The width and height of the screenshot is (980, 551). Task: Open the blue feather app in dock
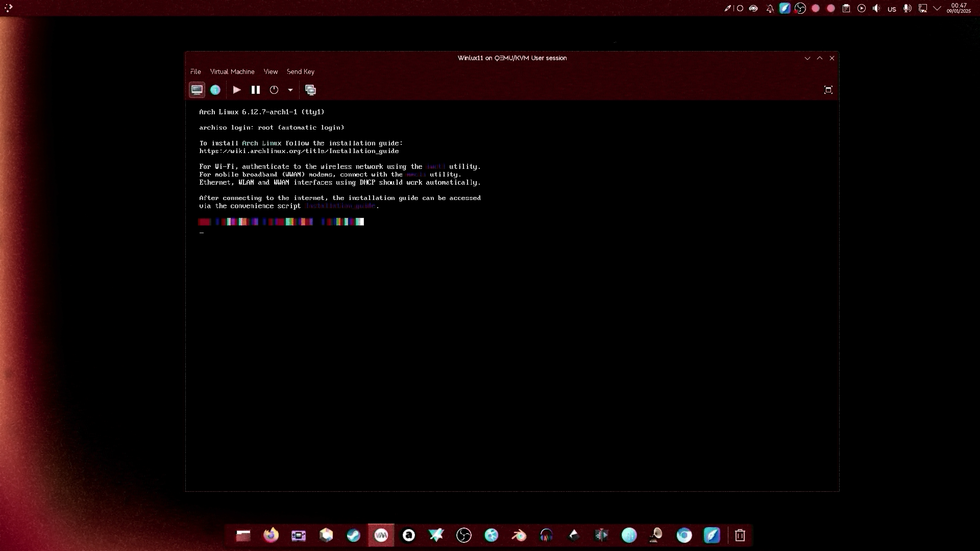coord(712,535)
